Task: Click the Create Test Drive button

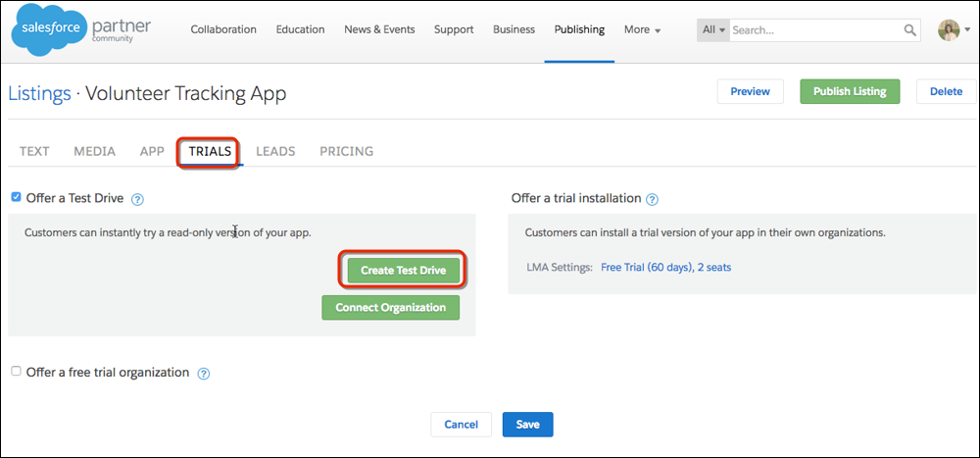Action: pyautogui.click(x=403, y=271)
